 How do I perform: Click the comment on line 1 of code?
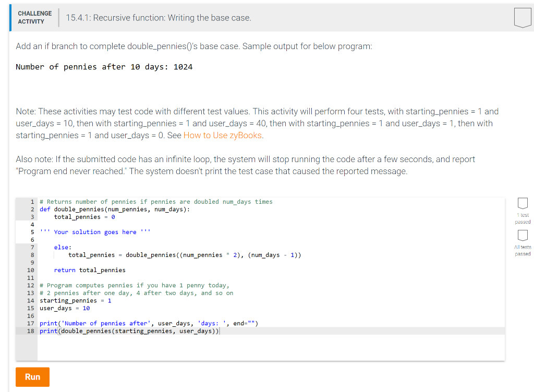point(156,202)
